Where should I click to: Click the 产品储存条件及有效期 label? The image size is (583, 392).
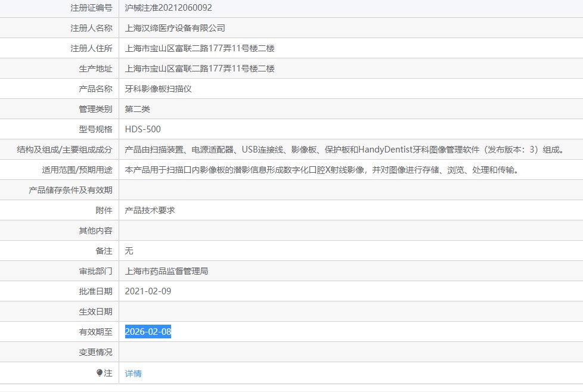[71, 190]
